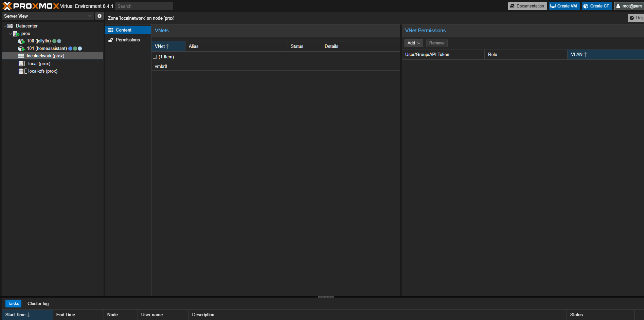Sort tasks by Node column
This screenshot has width=644, height=320.
(x=121, y=315)
